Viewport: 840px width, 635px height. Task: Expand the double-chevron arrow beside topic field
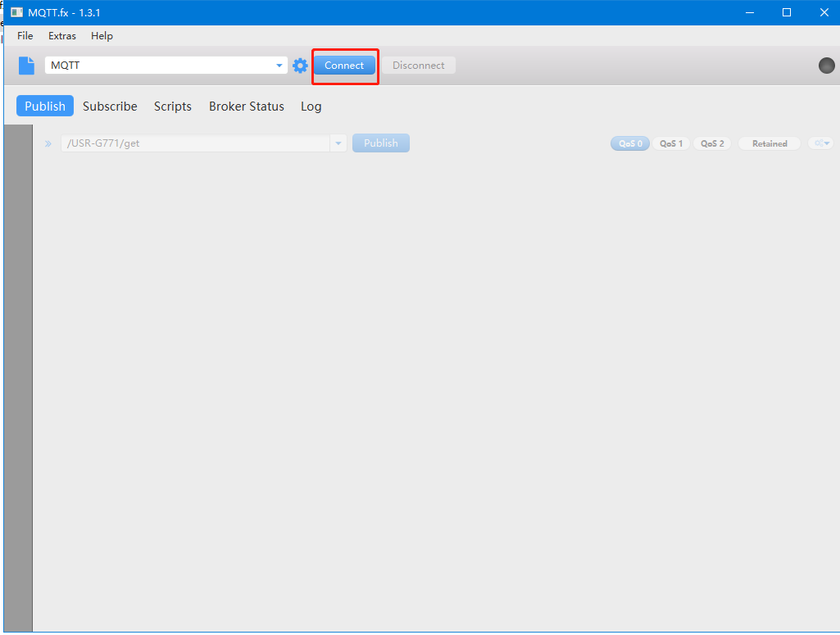(x=48, y=143)
